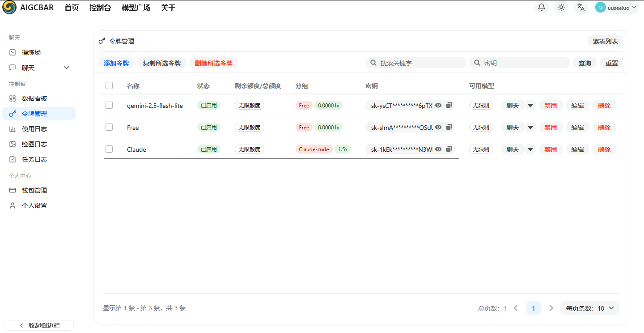The width and height of the screenshot is (644, 333).
Task: Click 聊天 button in gemini-2.5-flash-lite row
Action: click(x=513, y=106)
